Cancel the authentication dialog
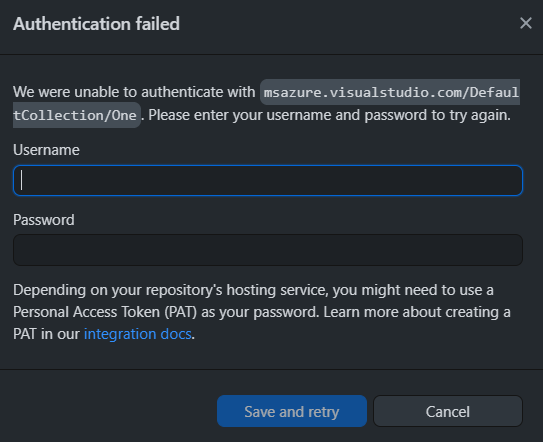Image resolution: width=543 pixels, height=442 pixels. click(448, 411)
